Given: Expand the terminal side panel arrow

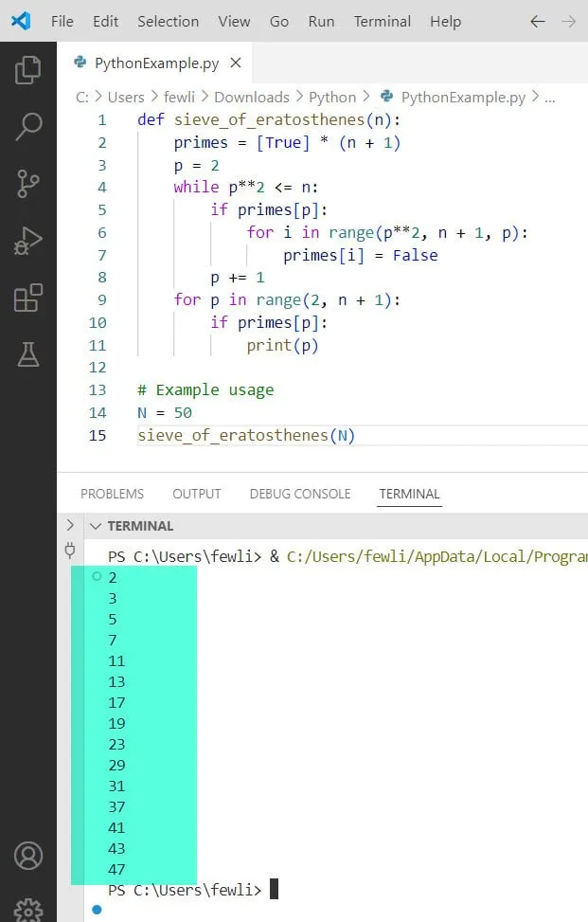Looking at the screenshot, I should 69,525.
